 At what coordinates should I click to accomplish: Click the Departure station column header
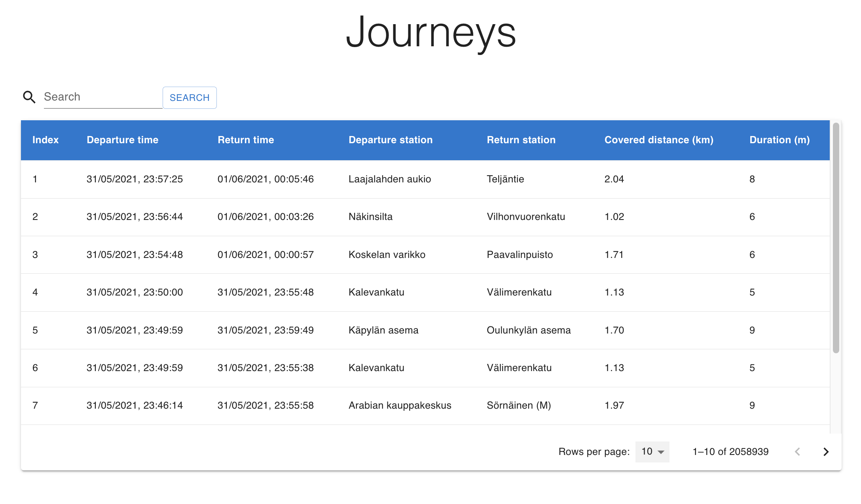(x=390, y=140)
